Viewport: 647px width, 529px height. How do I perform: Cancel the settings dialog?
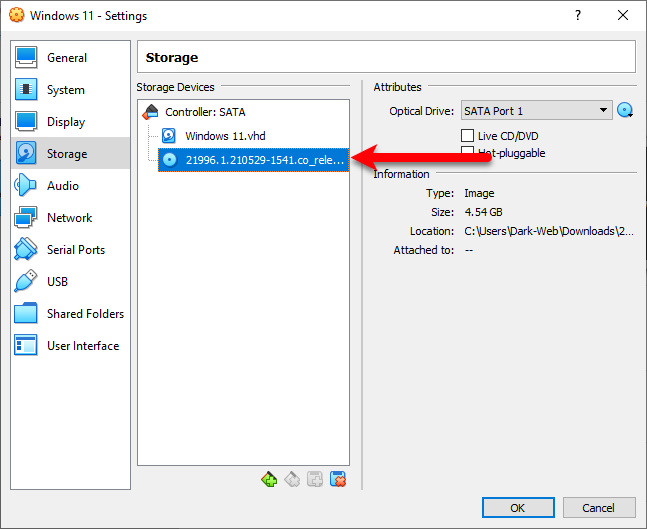click(599, 508)
